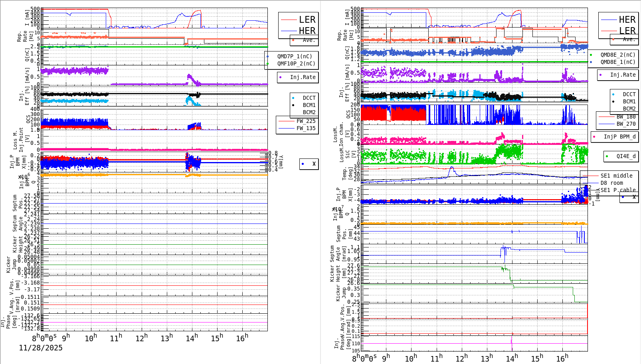This screenshot has width=641, height=364.
Task: Click the 10h time tick on left plot
Action: (91, 338)
